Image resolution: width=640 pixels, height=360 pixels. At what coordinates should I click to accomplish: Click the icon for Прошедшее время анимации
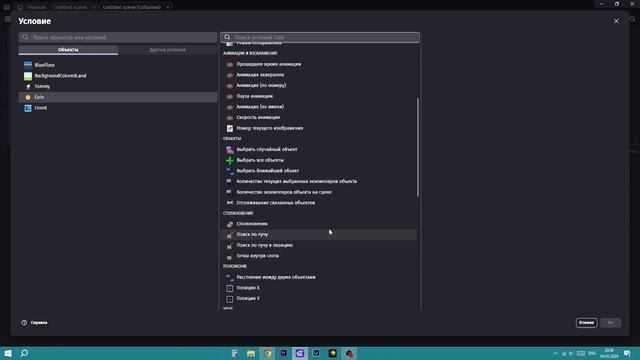(230, 64)
